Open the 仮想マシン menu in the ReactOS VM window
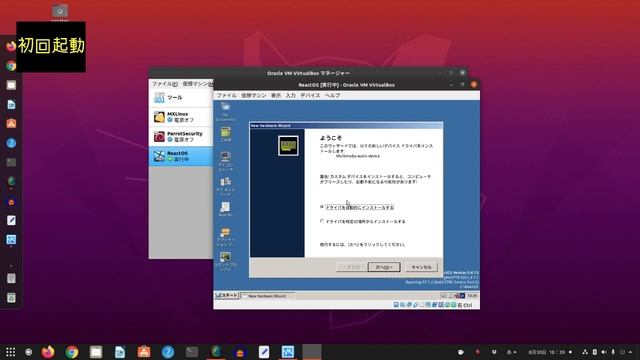640x360 pixels. click(253, 95)
